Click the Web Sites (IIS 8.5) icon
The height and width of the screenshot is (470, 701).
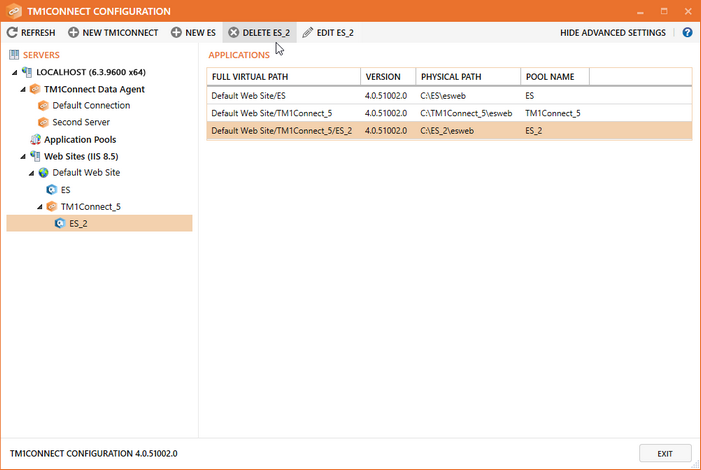click(35, 156)
